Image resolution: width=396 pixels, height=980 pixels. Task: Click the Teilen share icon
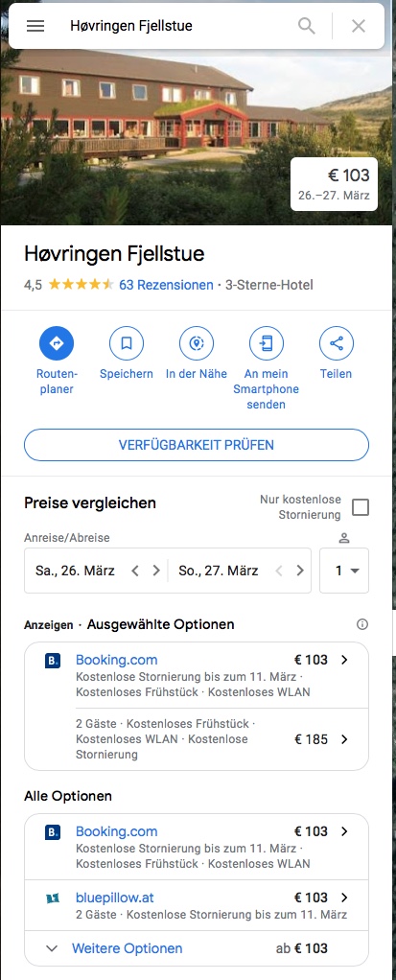tap(336, 343)
